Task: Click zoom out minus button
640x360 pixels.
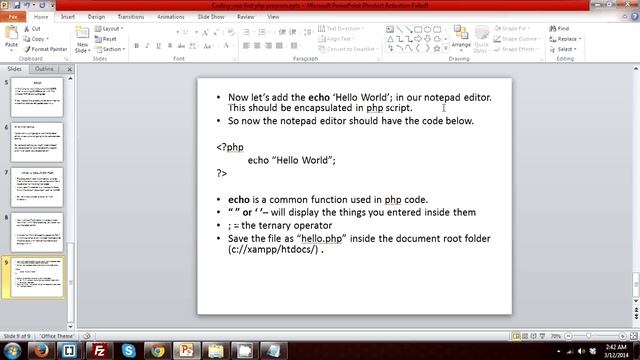Action: [568, 336]
